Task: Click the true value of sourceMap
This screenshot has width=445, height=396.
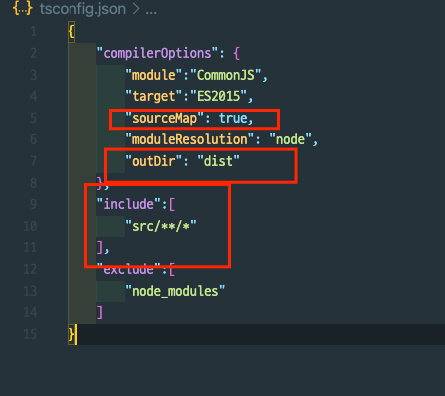Action: point(233,118)
